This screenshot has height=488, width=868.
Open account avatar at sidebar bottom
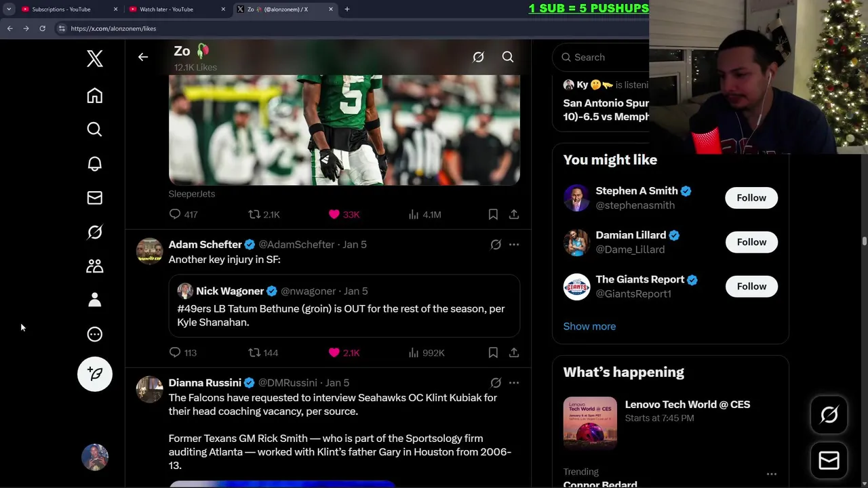click(95, 457)
